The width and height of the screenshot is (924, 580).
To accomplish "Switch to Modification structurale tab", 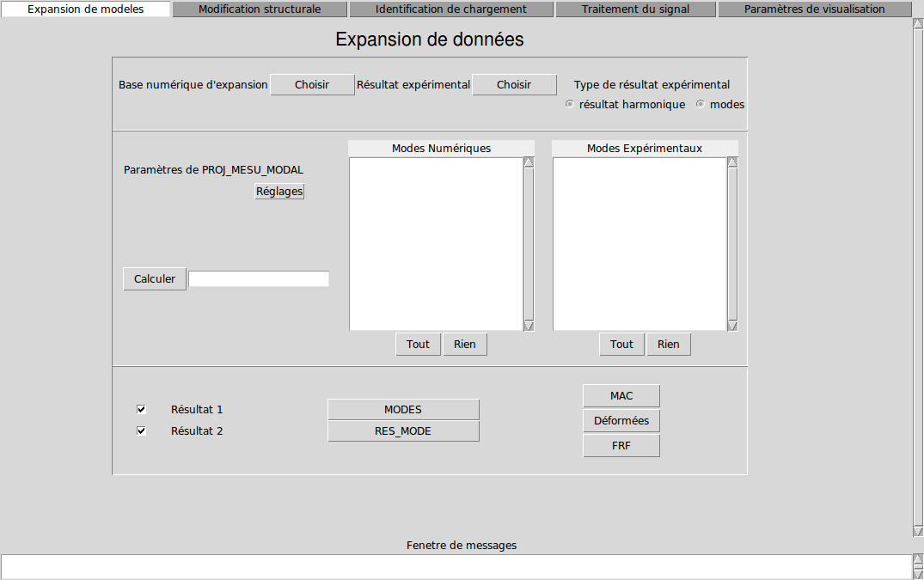I will coord(260,9).
